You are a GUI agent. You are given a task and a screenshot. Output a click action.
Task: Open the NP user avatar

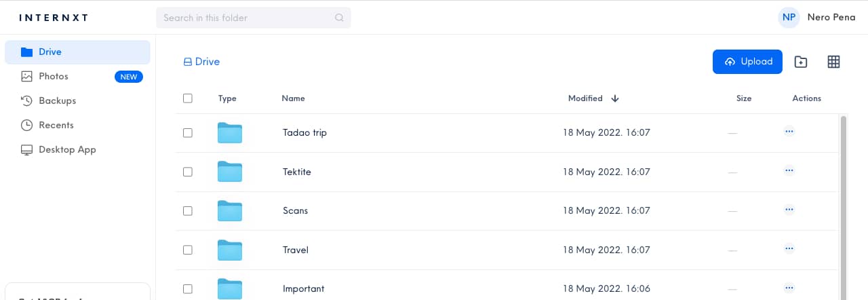(x=789, y=18)
